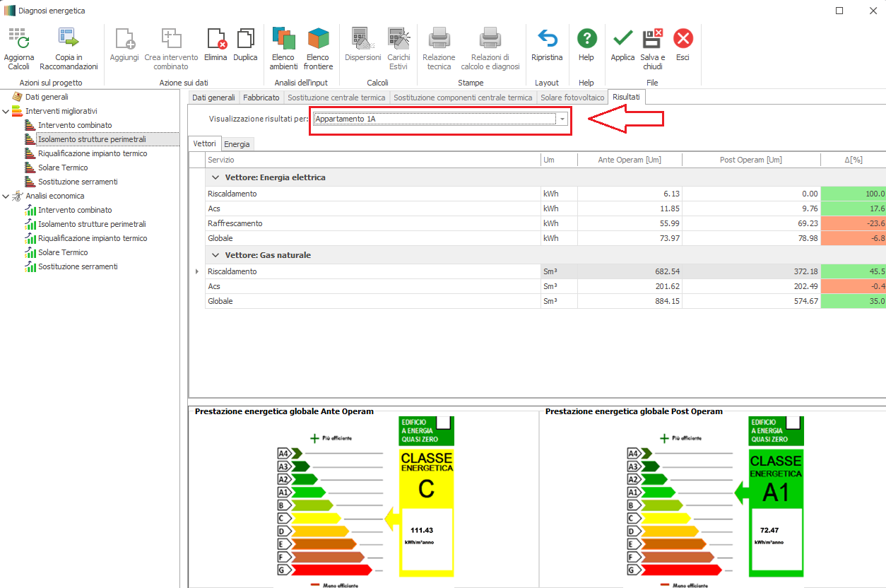Collapse the Vettore: Energia elettrica group
886x588 pixels.
click(x=215, y=177)
